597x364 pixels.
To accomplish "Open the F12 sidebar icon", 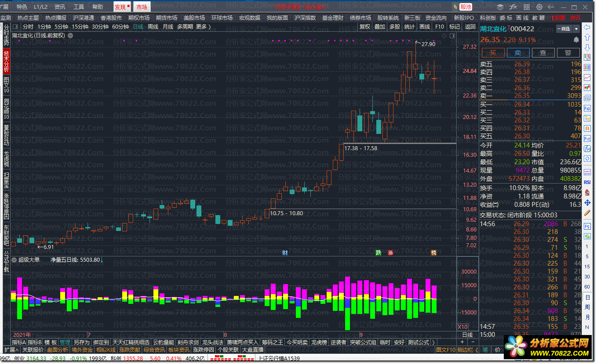I will tap(587, 138).
